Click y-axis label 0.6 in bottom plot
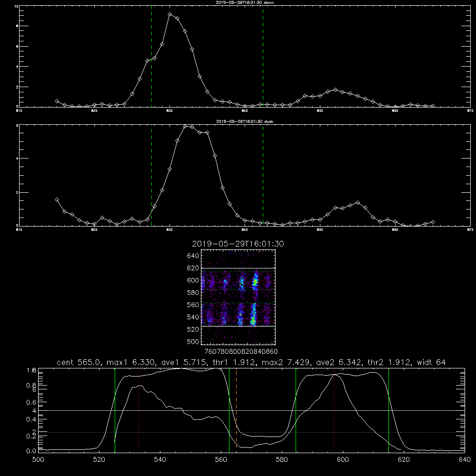This screenshot has width=476, height=476. (31, 402)
